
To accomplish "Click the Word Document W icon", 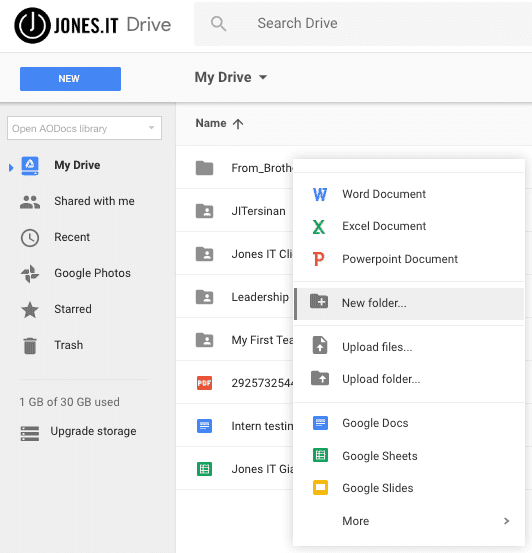I will 320,194.
